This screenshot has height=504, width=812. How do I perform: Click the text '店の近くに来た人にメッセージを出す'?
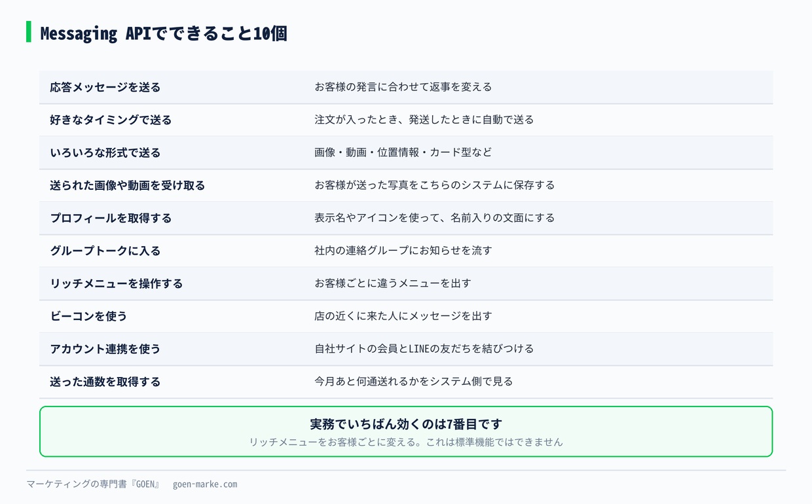tap(403, 316)
